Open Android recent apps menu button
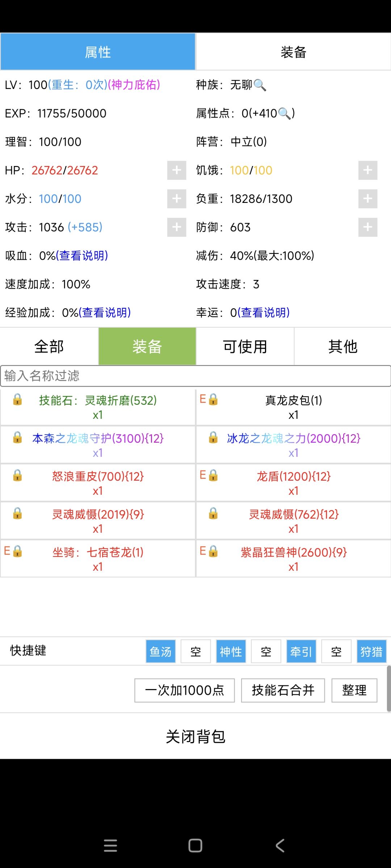 (x=110, y=846)
